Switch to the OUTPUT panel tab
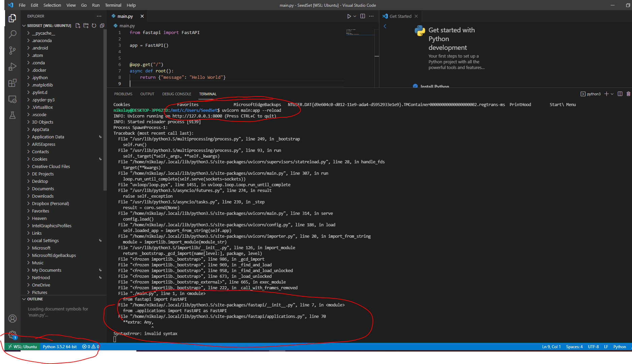The image size is (632, 364). click(147, 94)
